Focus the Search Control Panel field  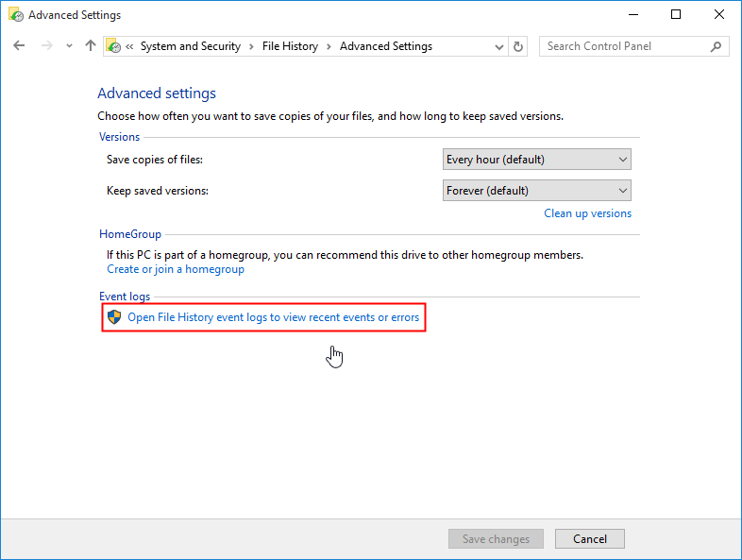623,46
